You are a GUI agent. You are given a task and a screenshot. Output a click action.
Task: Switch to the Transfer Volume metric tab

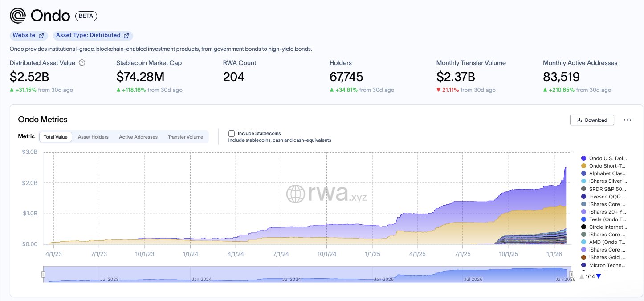pos(185,137)
